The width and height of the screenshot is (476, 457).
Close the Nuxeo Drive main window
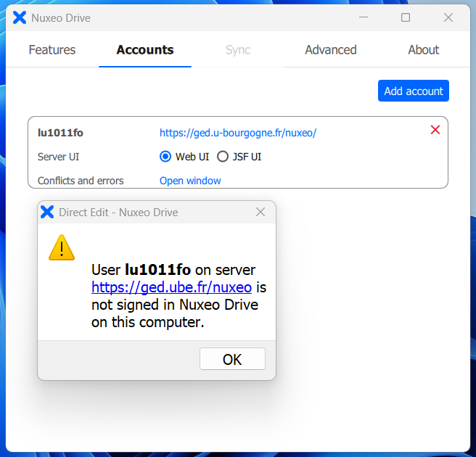pyautogui.click(x=448, y=17)
